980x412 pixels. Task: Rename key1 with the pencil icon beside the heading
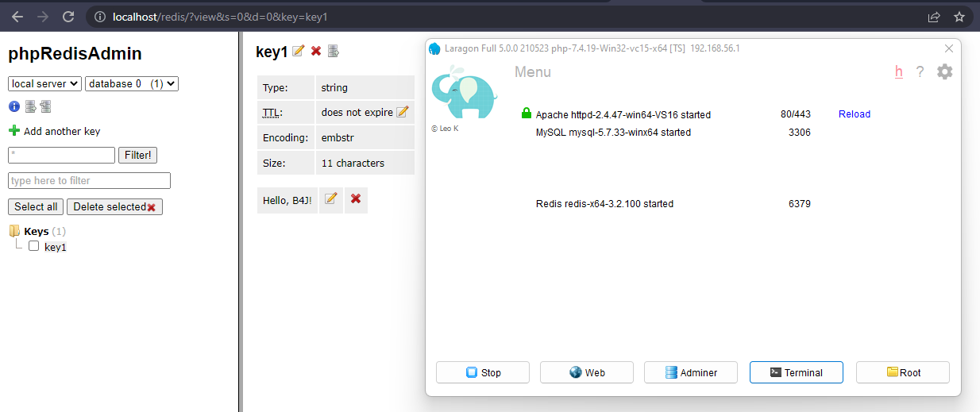299,52
